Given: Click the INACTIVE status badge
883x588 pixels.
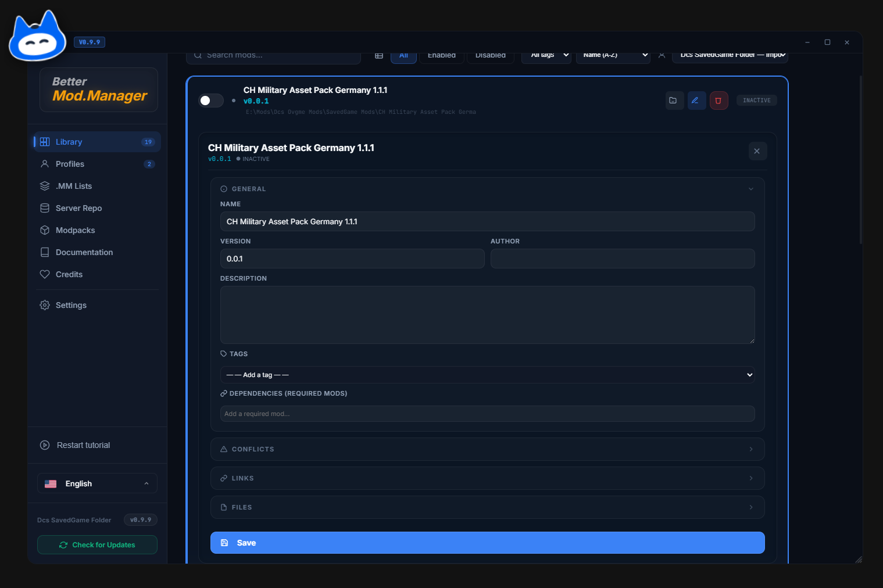Looking at the screenshot, I should tap(757, 101).
